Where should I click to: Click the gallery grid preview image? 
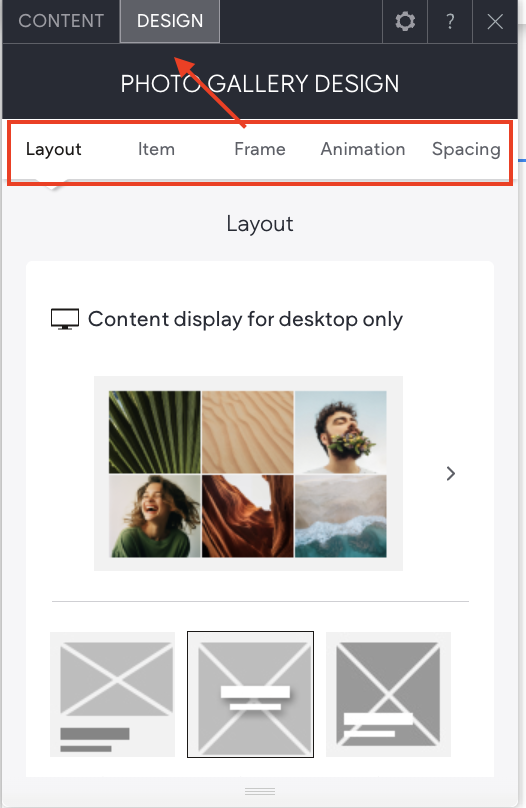pos(248,474)
